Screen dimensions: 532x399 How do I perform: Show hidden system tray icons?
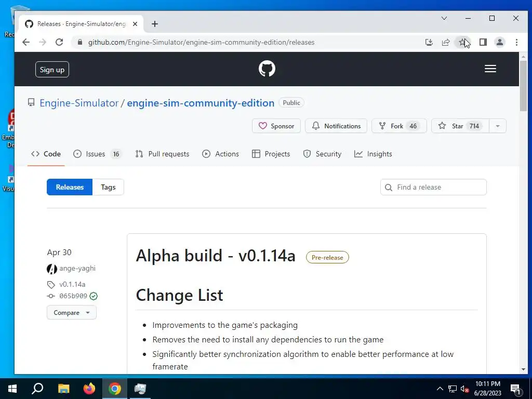[x=440, y=389]
